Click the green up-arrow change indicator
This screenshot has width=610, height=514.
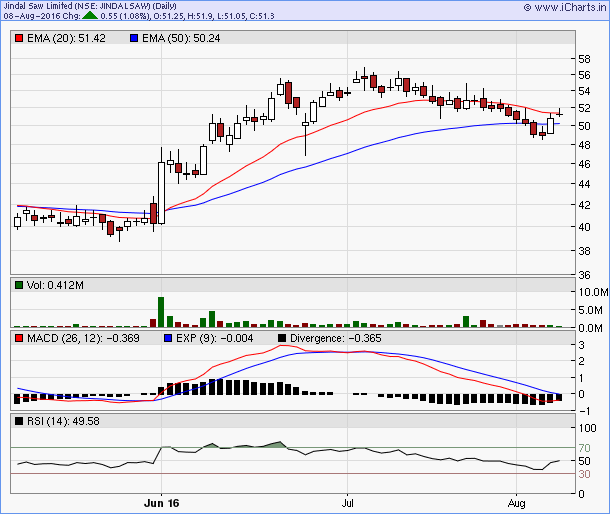click(x=90, y=16)
